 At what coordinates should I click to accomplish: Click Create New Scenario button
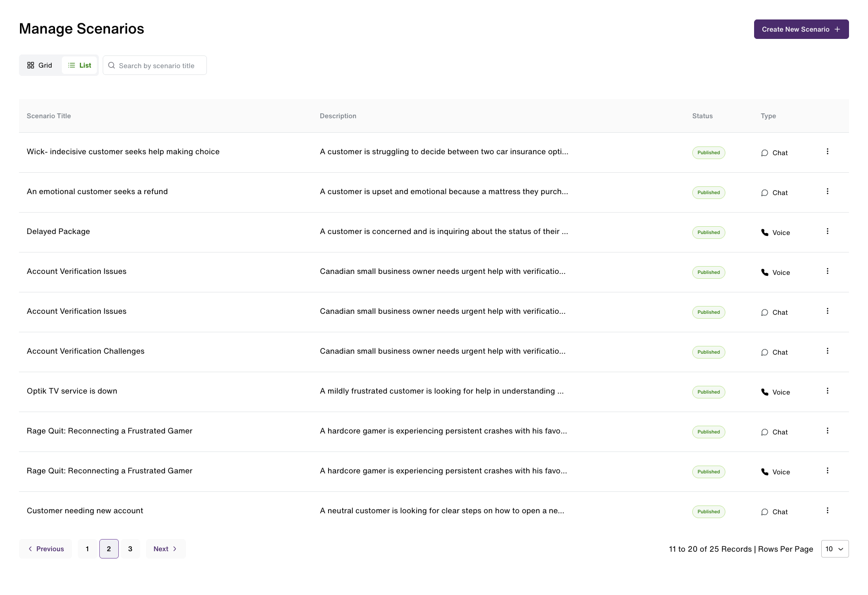[x=801, y=29]
